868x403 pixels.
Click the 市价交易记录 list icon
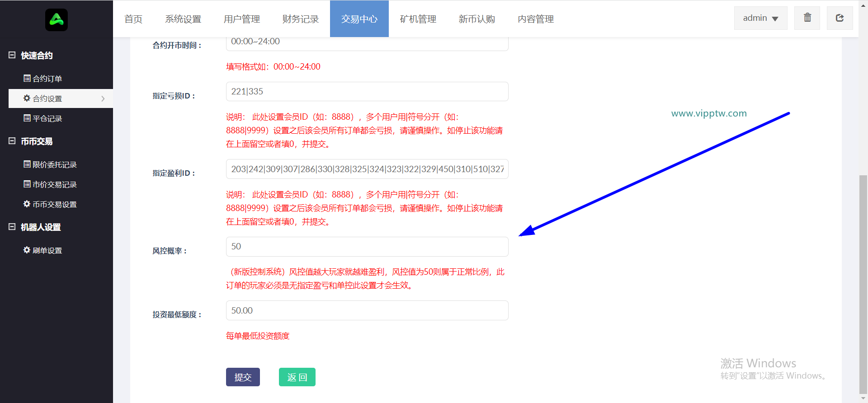point(27,184)
